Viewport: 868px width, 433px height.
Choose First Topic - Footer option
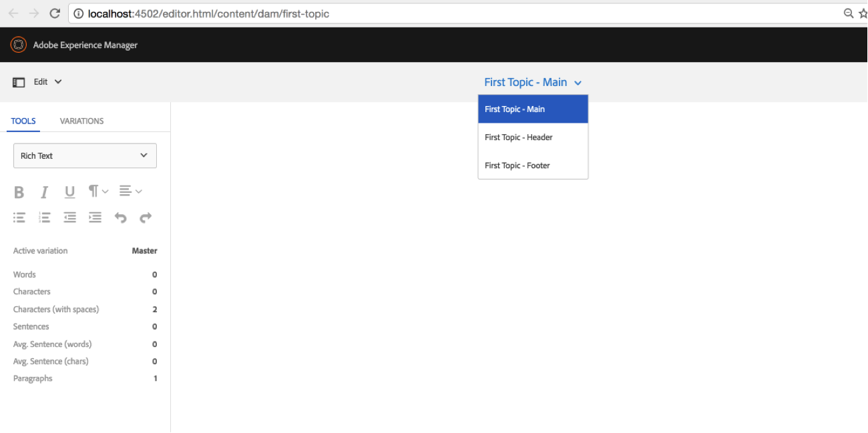(517, 165)
